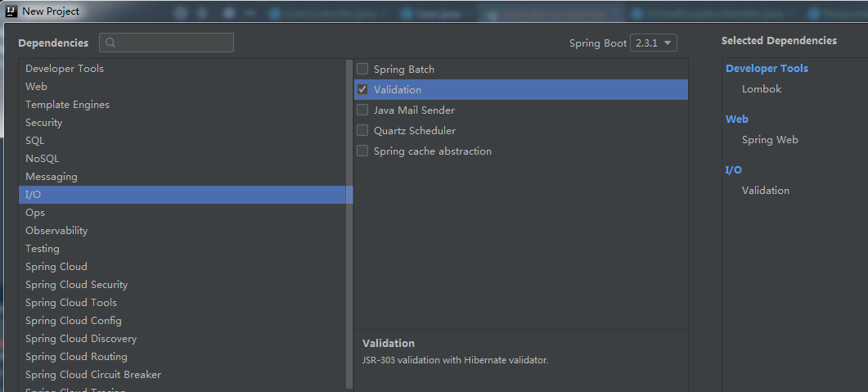
Task: Focus the dependencies search input field
Action: 166,43
